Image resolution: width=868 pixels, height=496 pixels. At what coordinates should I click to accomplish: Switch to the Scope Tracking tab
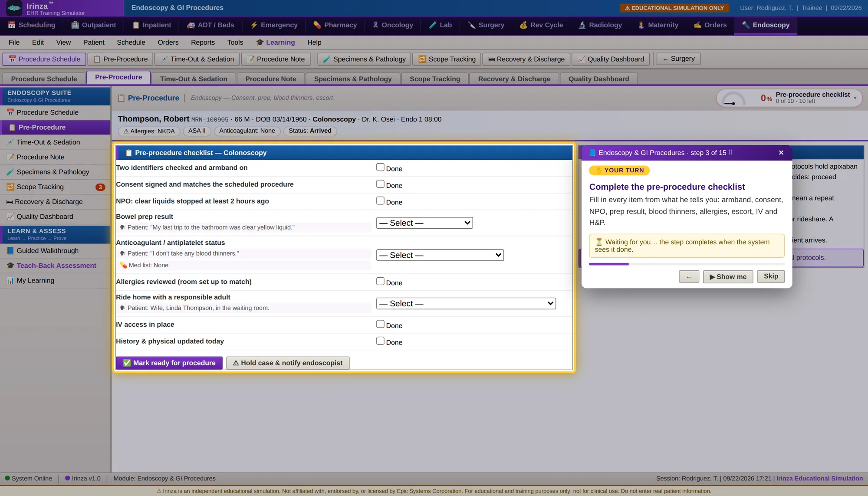[x=434, y=79]
